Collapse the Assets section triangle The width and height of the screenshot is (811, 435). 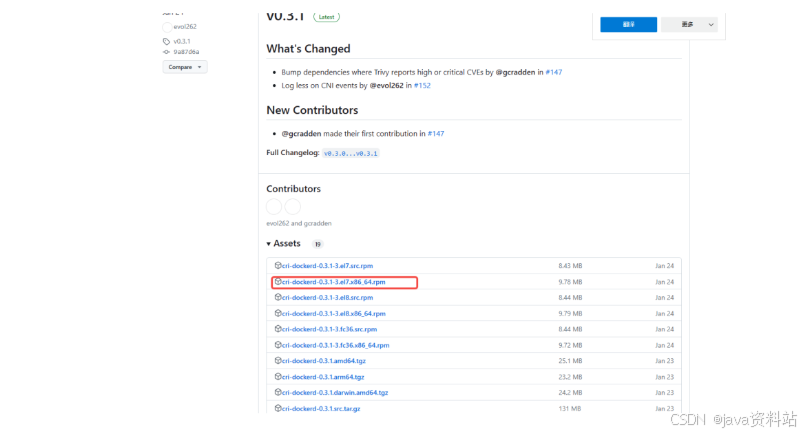click(x=268, y=244)
